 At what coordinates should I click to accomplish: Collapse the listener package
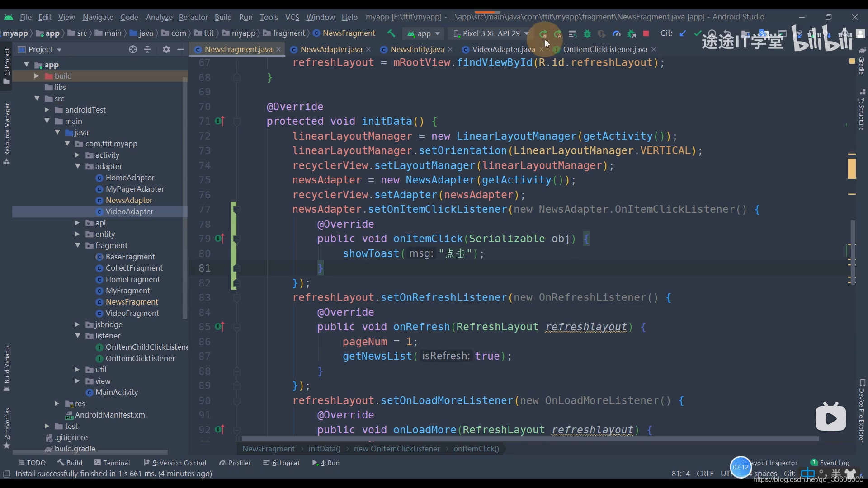(x=77, y=336)
